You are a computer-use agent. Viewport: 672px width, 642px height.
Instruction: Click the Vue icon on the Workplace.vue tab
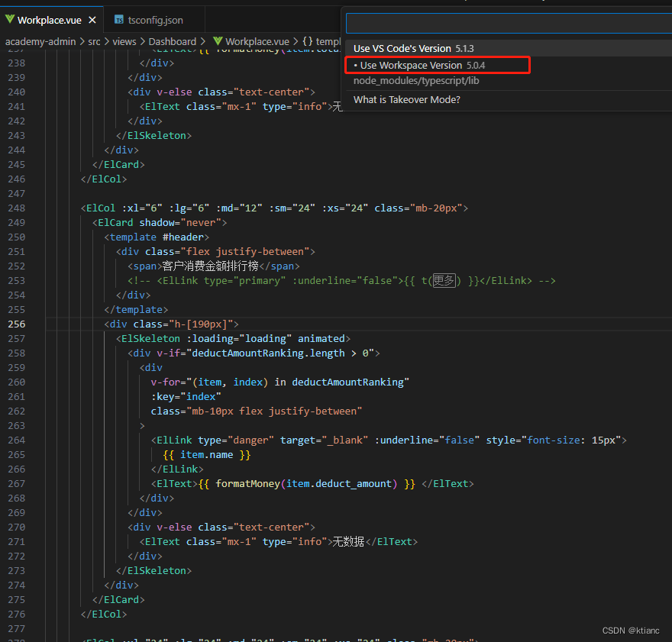pos(10,20)
